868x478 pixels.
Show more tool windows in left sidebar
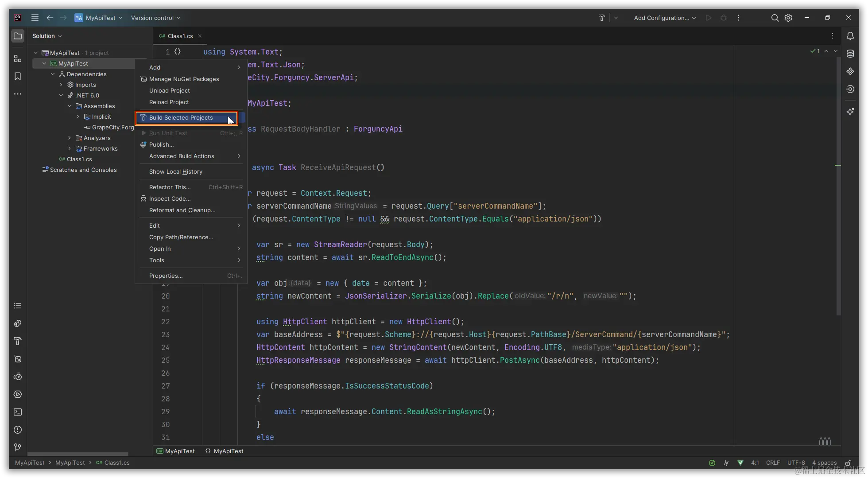[x=18, y=94]
